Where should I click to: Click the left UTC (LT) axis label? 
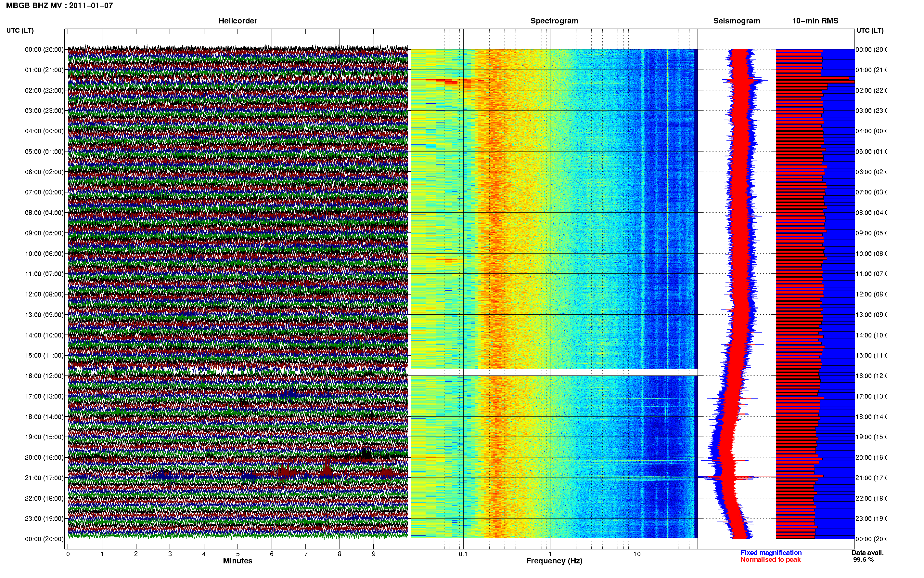click(x=20, y=31)
